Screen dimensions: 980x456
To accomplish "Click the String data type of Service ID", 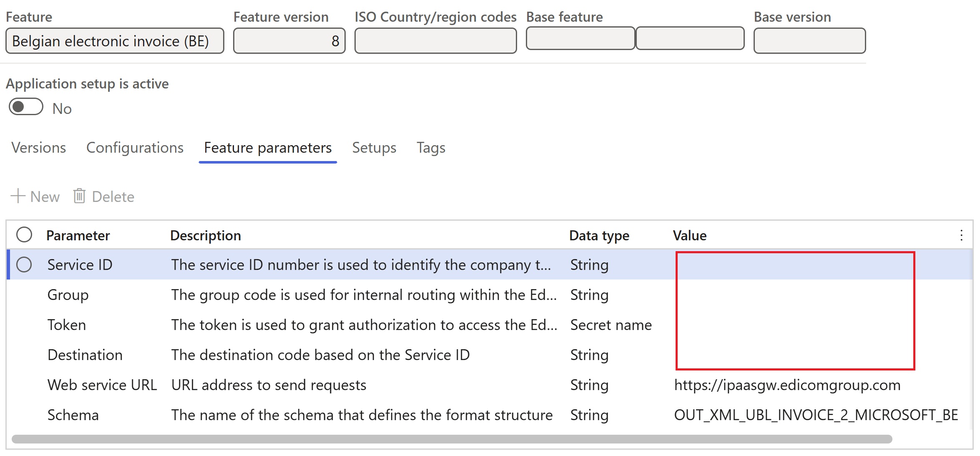I will click(589, 265).
